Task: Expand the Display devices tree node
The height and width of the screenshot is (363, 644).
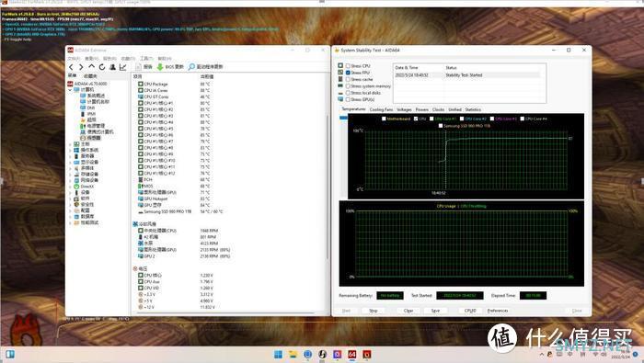Action: coord(70,162)
